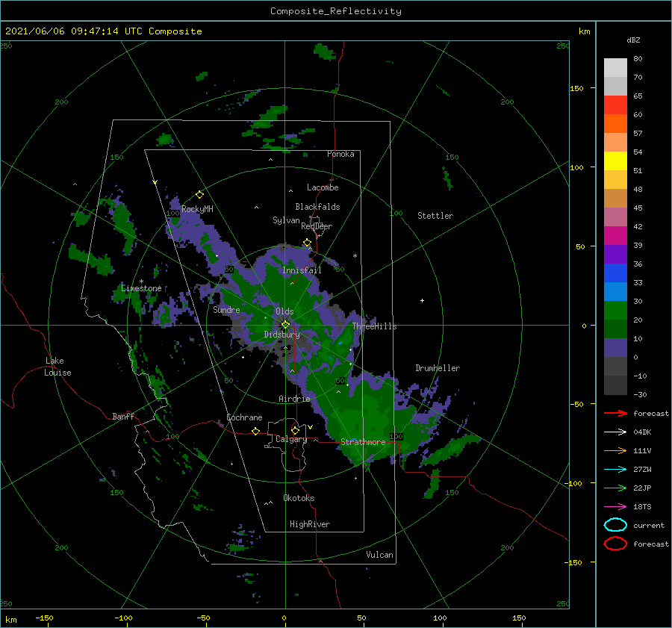Click the Didsbury label
This screenshot has width=672, height=628.
281,335
